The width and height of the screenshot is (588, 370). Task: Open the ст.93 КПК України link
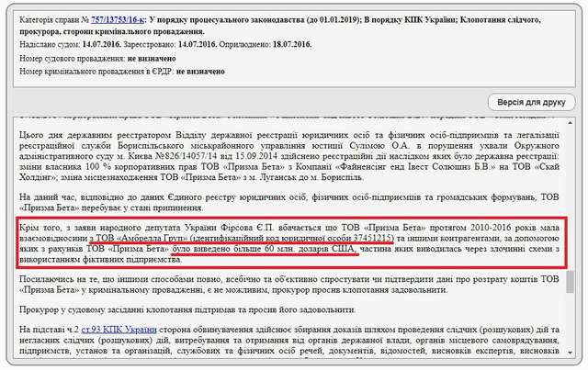tap(119, 330)
